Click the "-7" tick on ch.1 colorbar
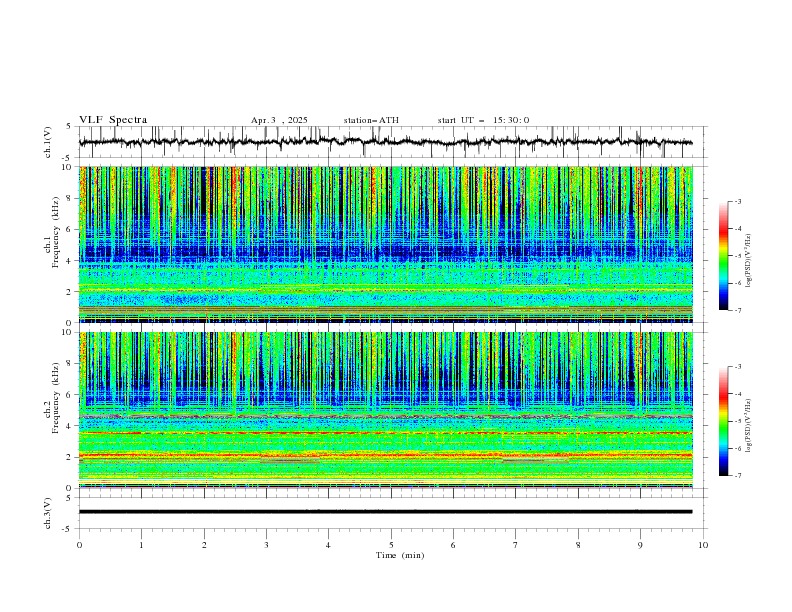792x612 pixels. [737, 310]
